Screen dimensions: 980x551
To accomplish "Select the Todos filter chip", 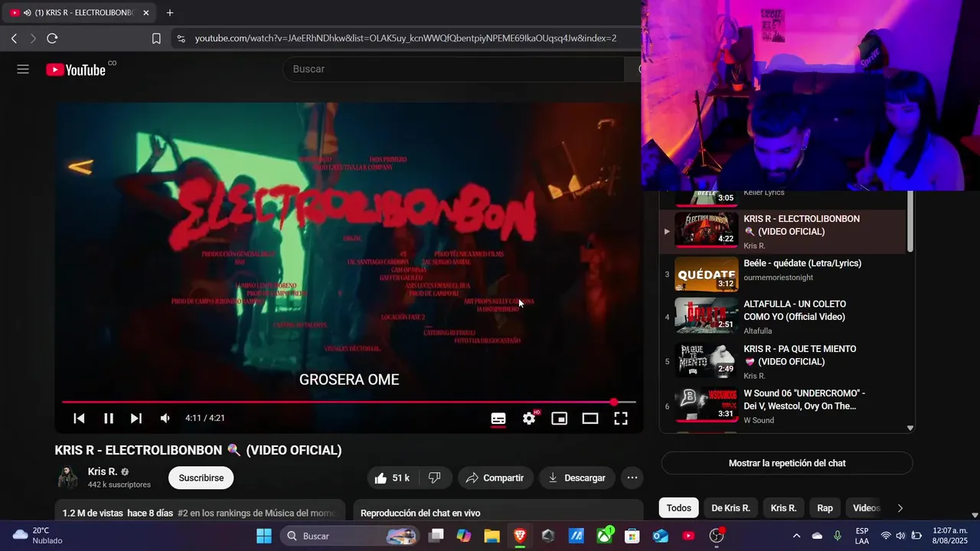I will pyautogui.click(x=678, y=508).
